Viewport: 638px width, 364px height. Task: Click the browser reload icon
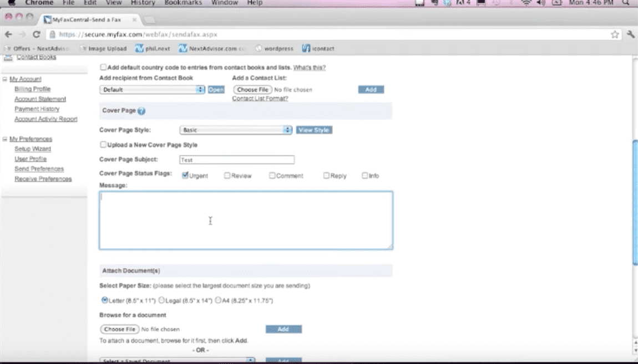tap(37, 34)
